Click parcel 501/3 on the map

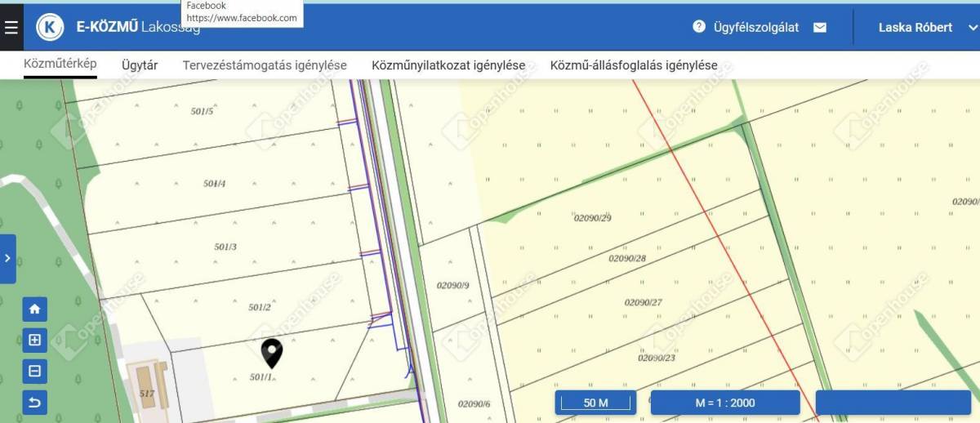coord(225,247)
